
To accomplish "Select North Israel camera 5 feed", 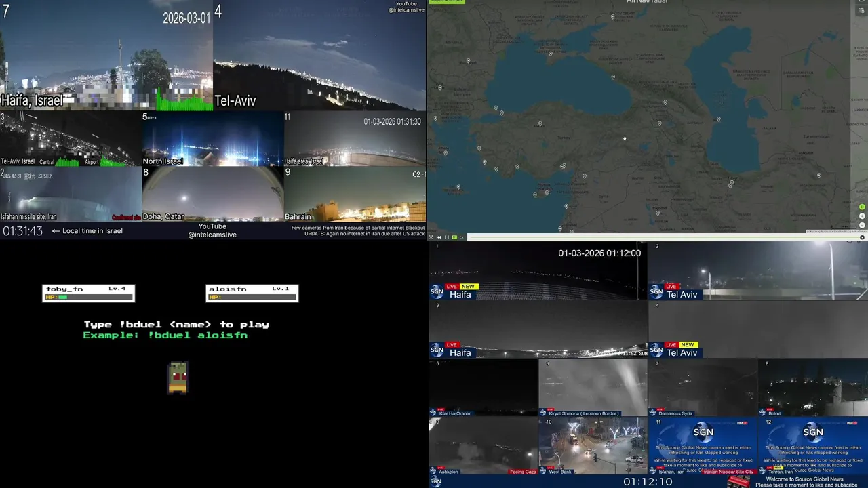I will point(213,139).
